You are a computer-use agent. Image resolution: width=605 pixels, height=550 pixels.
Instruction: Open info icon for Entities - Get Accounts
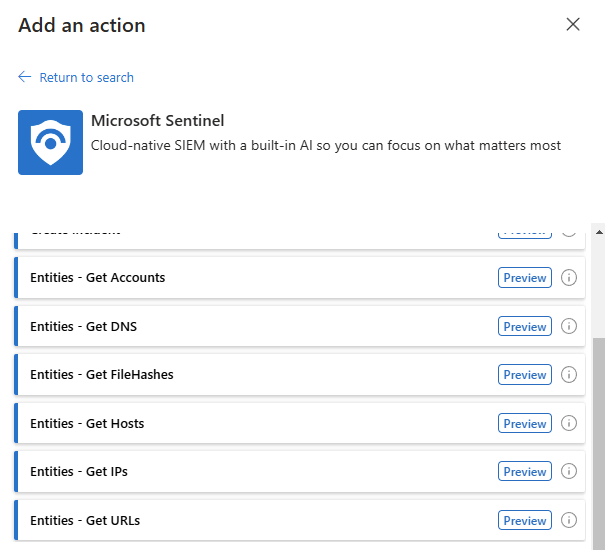pos(569,278)
